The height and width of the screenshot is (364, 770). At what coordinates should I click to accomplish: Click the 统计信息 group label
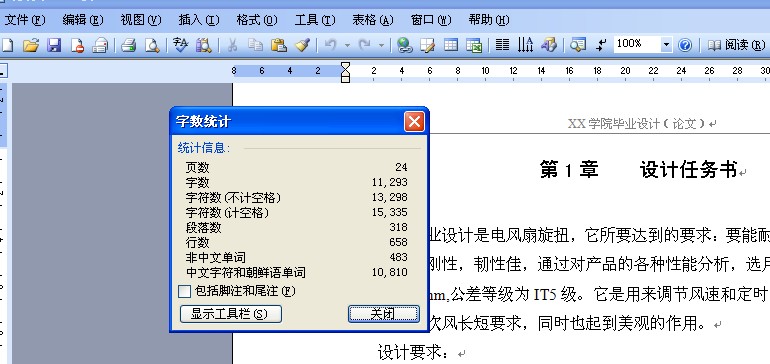point(204,148)
